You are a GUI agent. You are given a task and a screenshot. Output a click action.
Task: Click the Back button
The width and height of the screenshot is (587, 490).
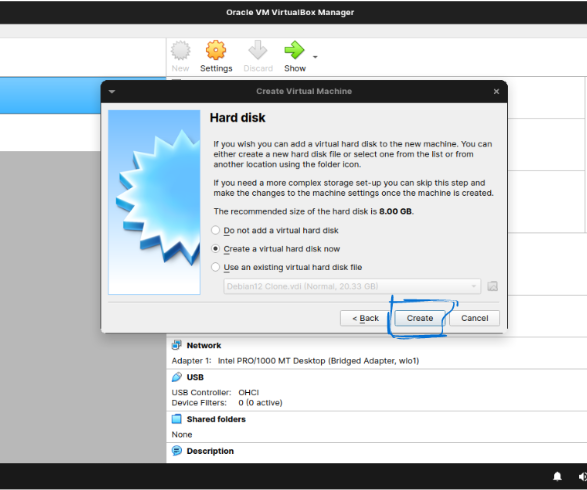click(365, 318)
